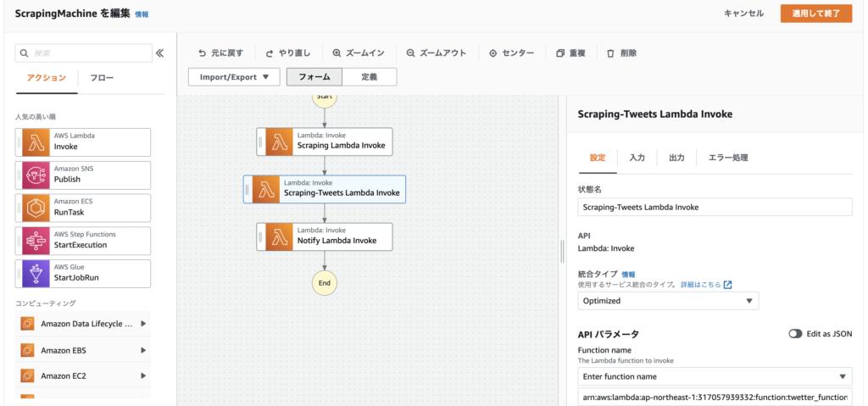Select the 設定 tab
This screenshot has height=406, width=868.
(x=598, y=158)
